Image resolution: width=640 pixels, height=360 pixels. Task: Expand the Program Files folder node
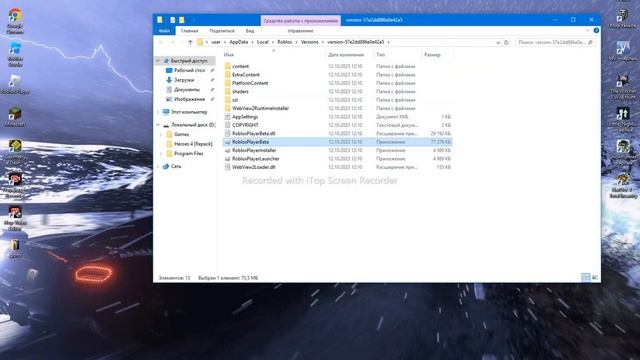click(x=162, y=154)
